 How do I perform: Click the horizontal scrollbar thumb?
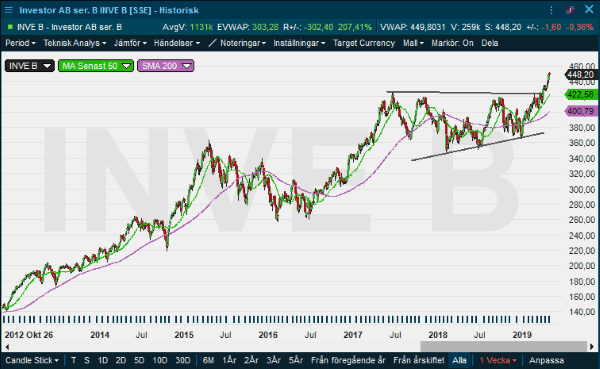point(504,346)
